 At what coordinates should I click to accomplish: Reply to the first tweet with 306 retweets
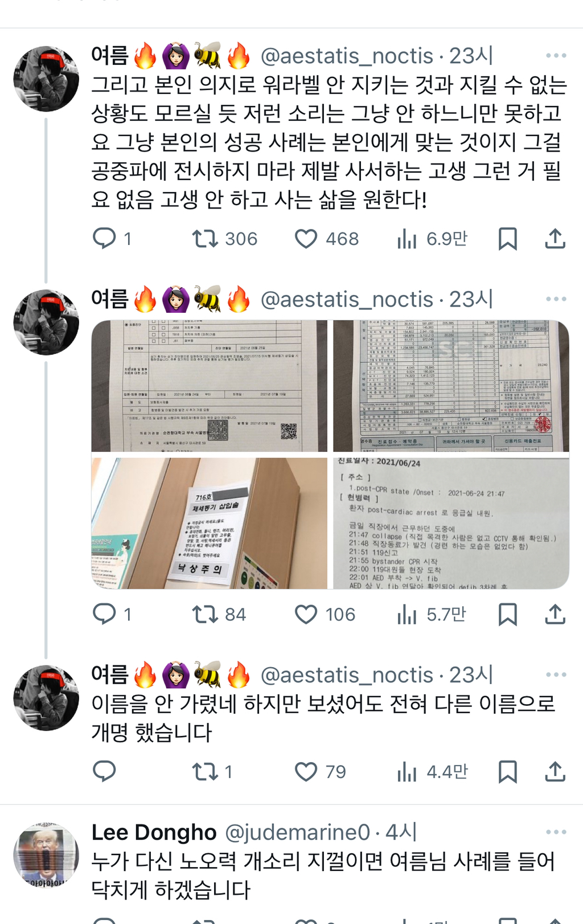click(104, 238)
